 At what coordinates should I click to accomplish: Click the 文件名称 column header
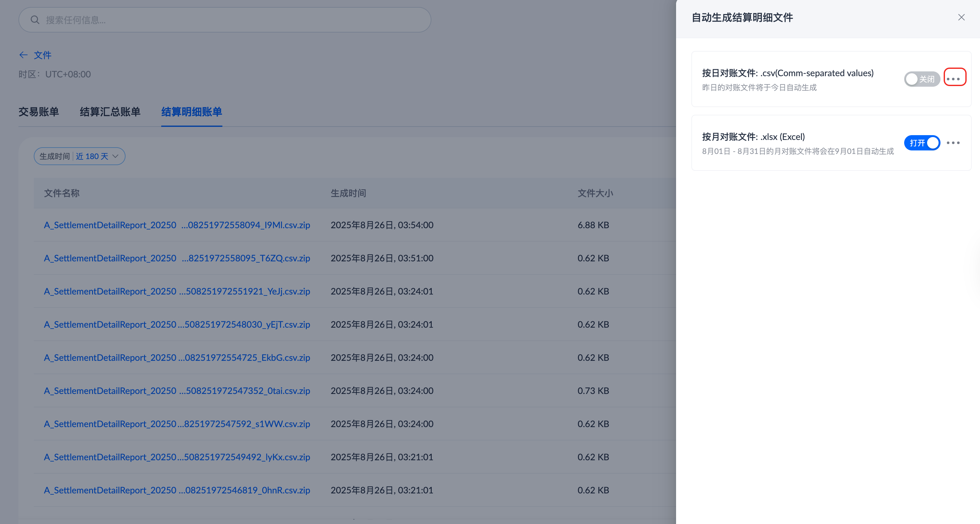click(x=61, y=193)
